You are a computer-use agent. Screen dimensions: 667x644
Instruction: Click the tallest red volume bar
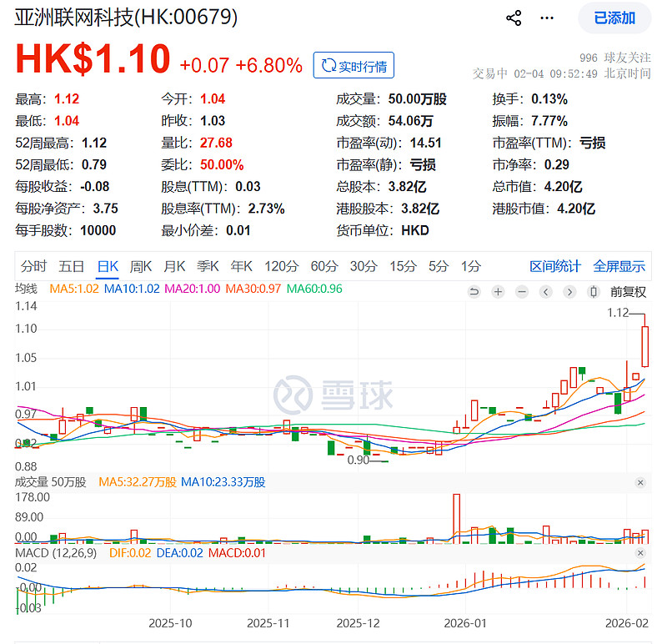pos(456,519)
